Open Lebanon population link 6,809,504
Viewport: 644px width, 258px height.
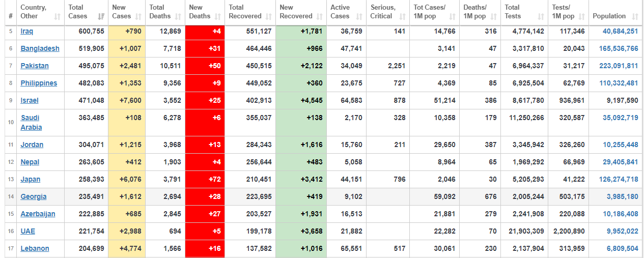(622, 248)
